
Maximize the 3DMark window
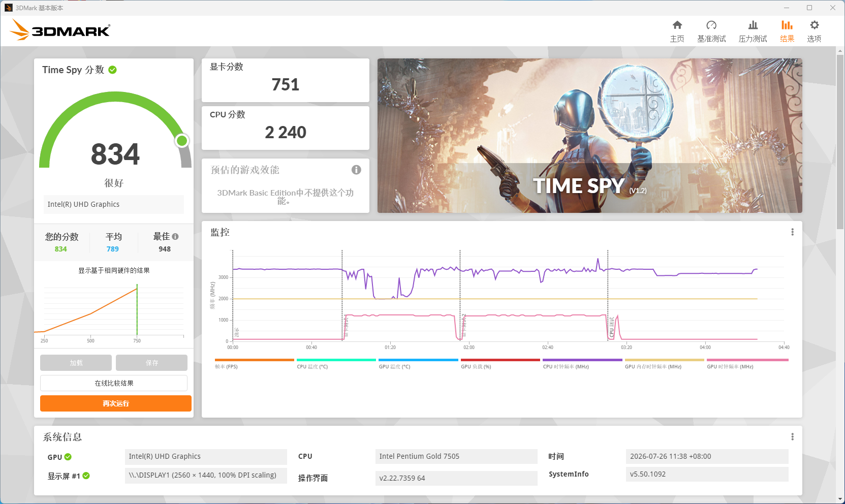click(x=809, y=8)
